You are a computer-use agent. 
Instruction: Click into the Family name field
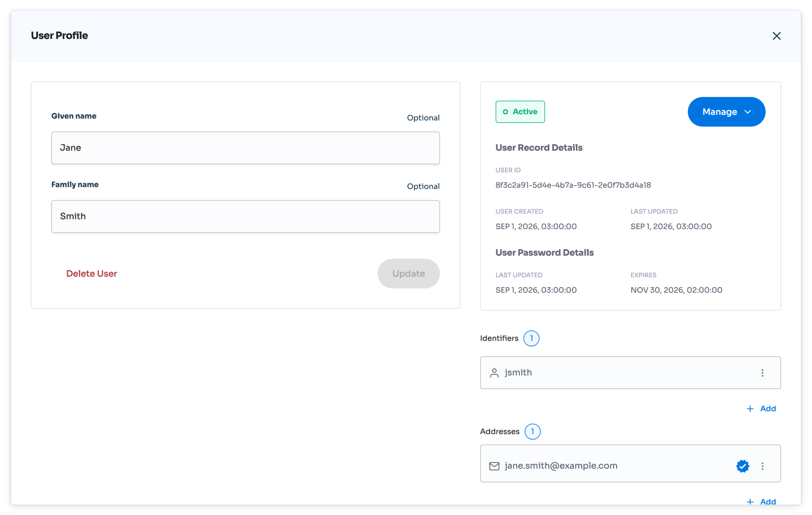coord(245,216)
